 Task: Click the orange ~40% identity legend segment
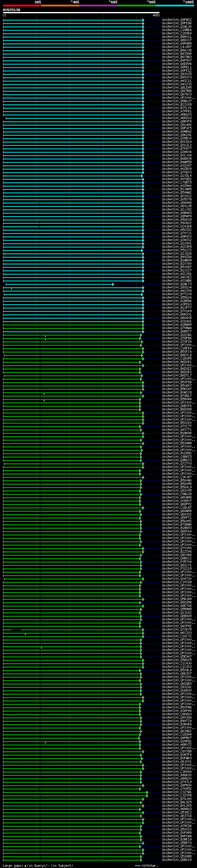pyautogui.click(x=60, y=6)
